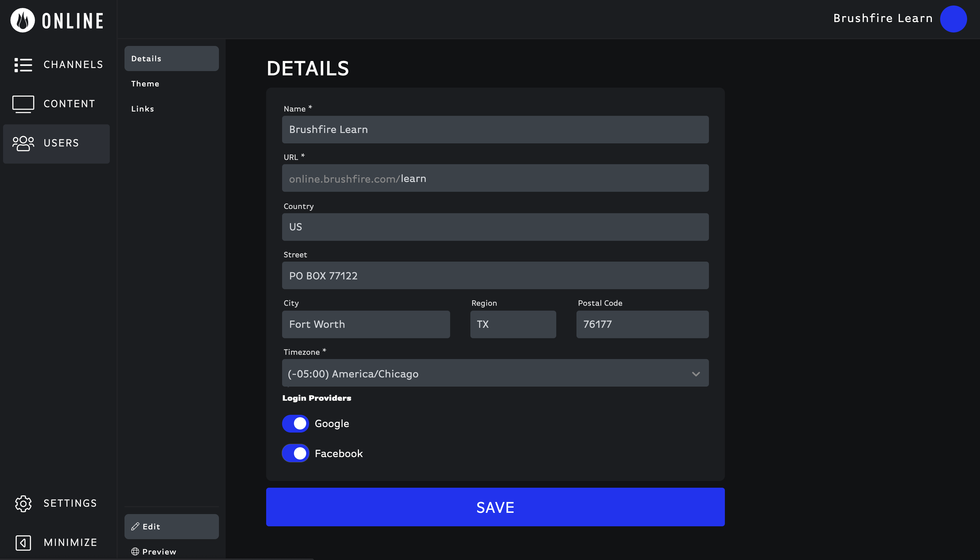Click the Name input field
This screenshot has width=980, height=560.
point(495,129)
